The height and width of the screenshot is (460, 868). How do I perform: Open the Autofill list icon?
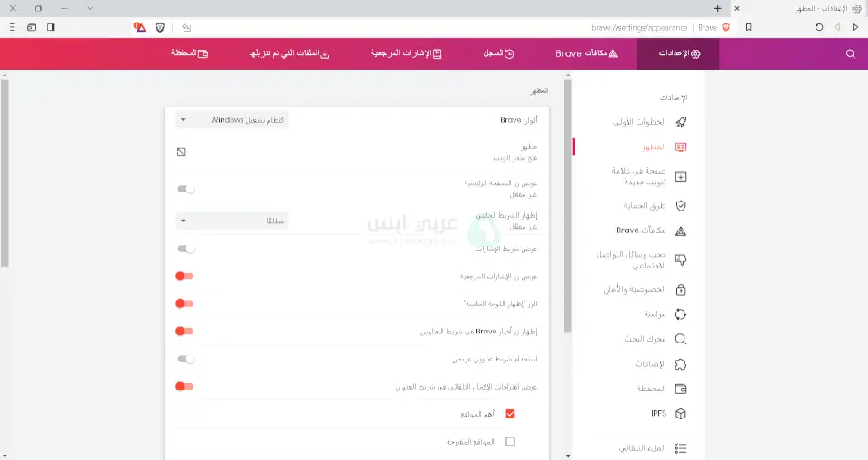coord(681,448)
